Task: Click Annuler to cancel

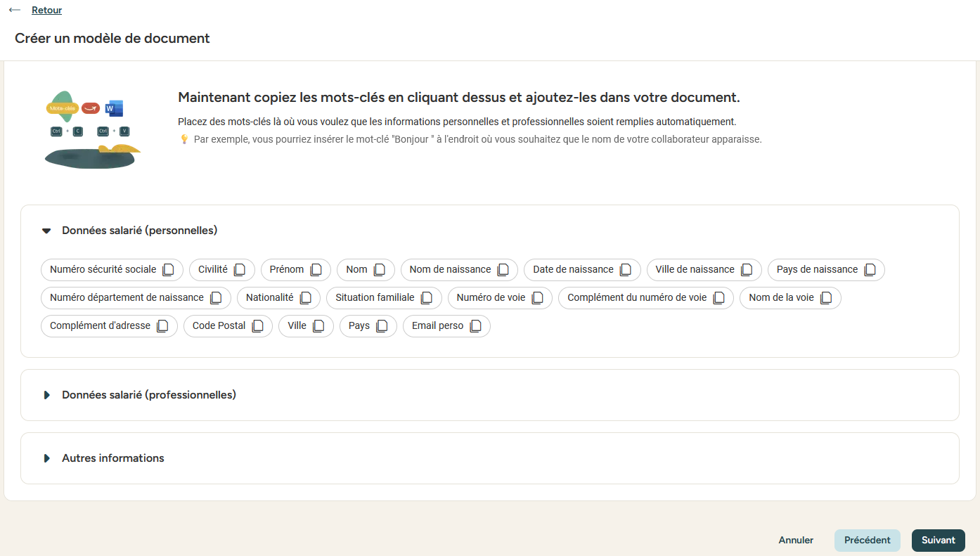Action: 796,540
